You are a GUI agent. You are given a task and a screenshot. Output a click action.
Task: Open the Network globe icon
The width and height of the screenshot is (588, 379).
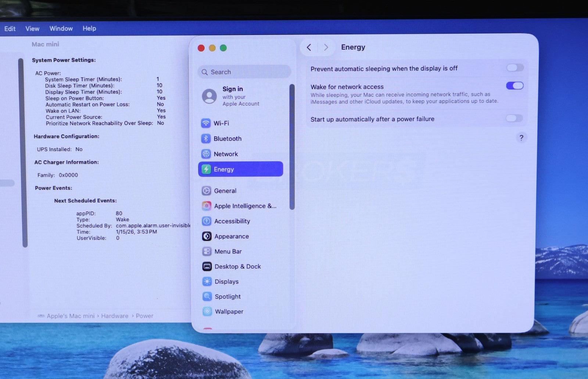(206, 154)
